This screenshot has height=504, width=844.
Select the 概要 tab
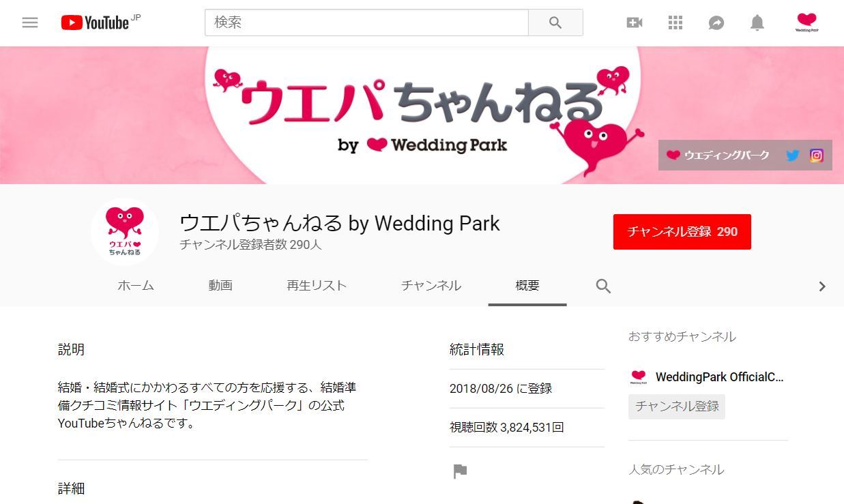coord(527,286)
